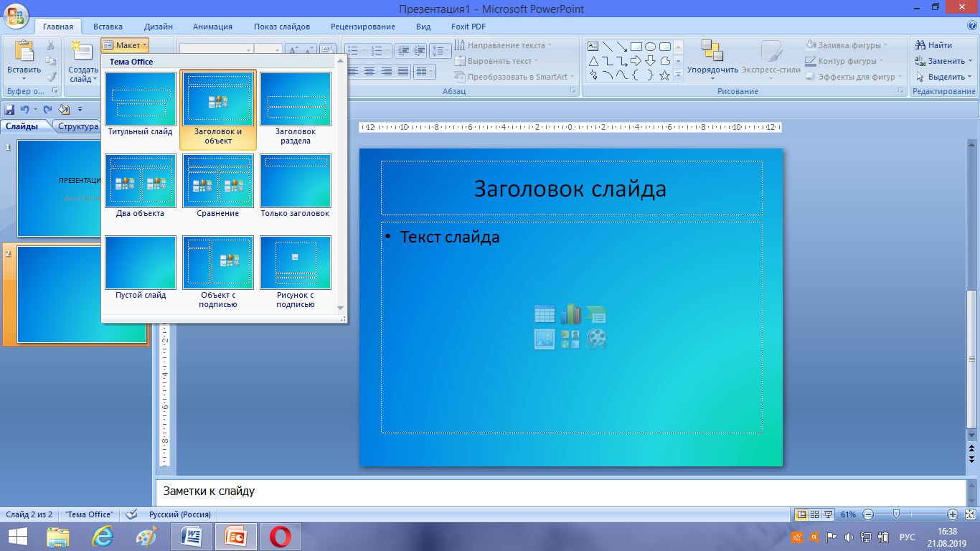Click zoom in plus button
The width and height of the screenshot is (980, 551).
[953, 514]
